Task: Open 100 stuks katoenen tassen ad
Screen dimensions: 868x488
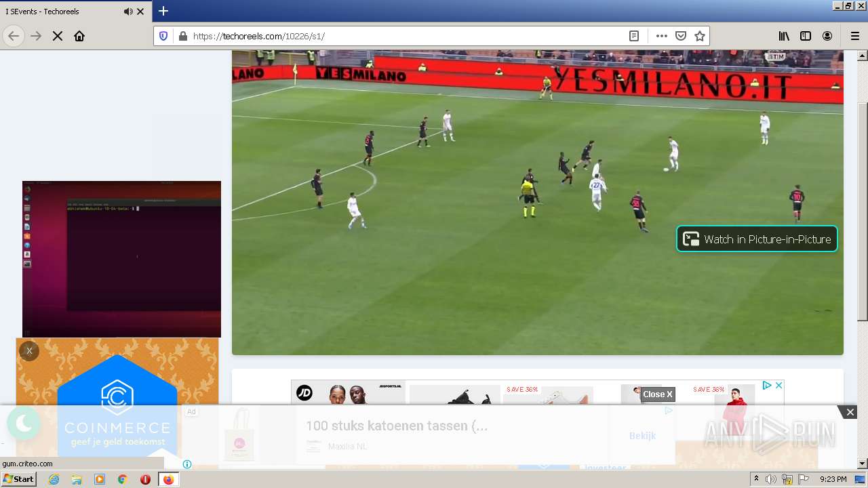Action: 397,426
